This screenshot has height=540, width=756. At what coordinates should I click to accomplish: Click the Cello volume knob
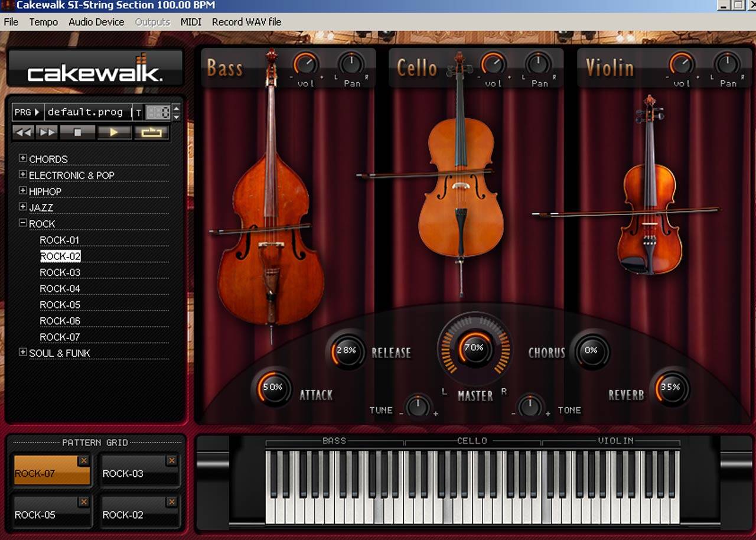(493, 63)
